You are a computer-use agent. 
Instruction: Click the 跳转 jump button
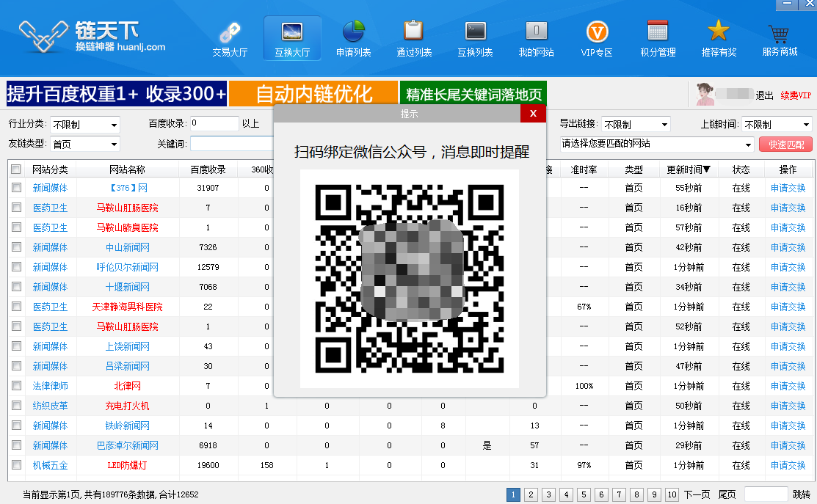802,494
